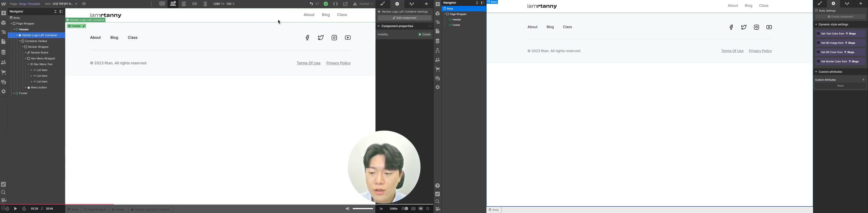
Task: Check Get Text Color from Blogs
Action: coord(818,33)
